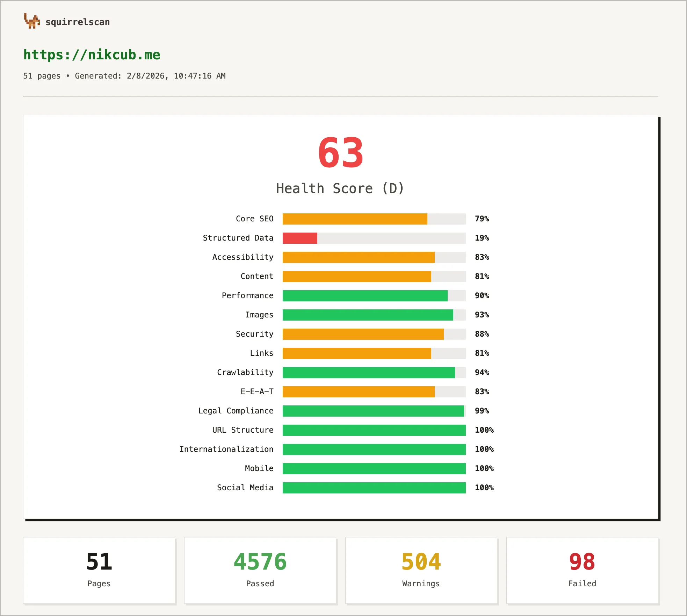The height and width of the screenshot is (616, 687).
Task: Click the red Structured Data bar
Action: (x=299, y=238)
